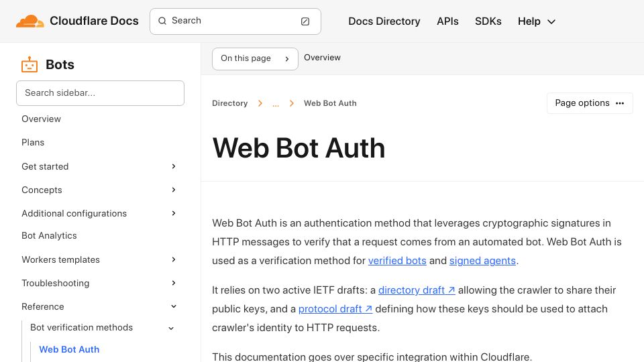Expand the Troubleshooting section
The width and height of the screenshot is (644, 362).
[x=174, y=283]
